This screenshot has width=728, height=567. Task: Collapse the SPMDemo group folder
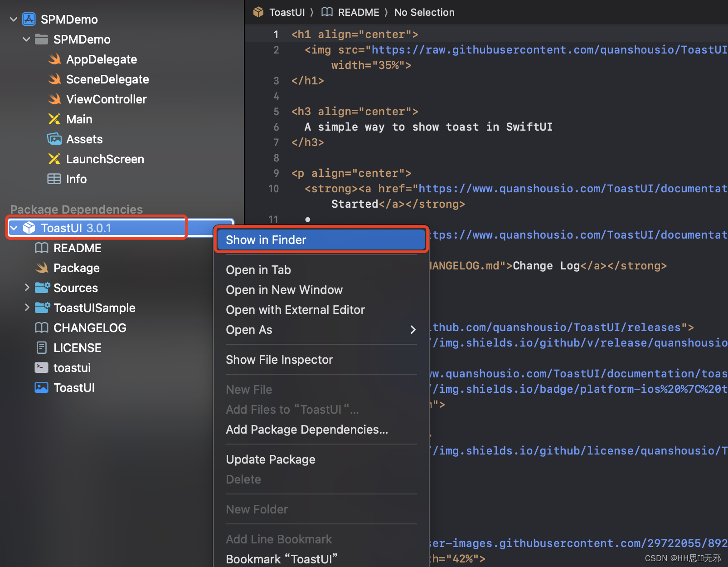click(26, 39)
